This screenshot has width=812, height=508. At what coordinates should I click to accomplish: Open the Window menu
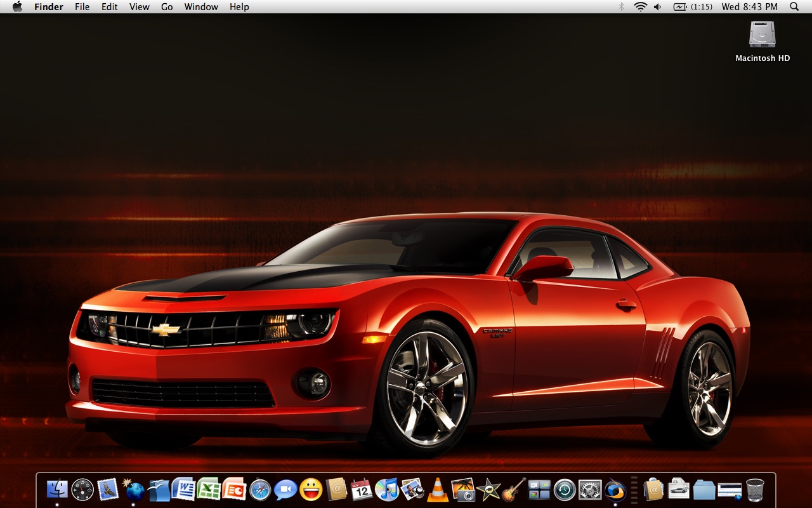(201, 7)
